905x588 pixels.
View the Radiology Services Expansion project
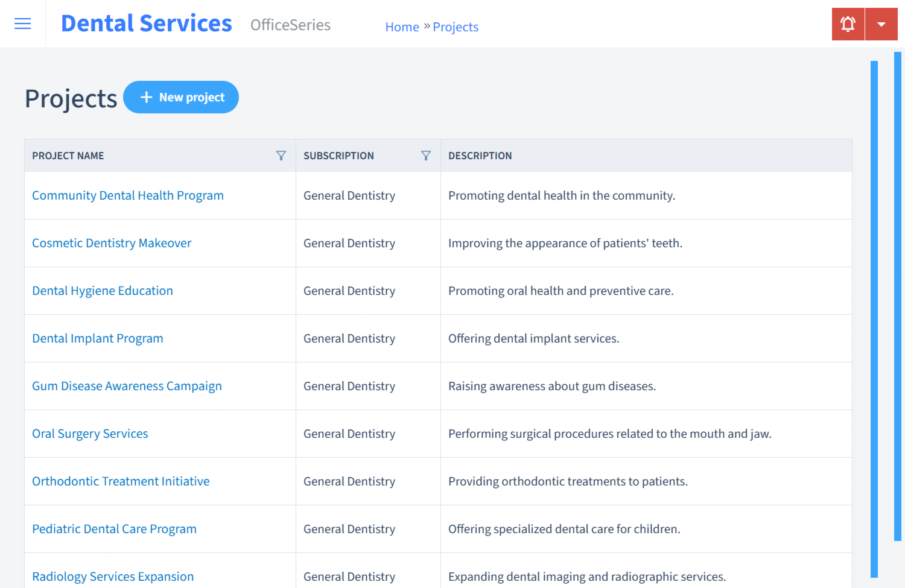[113, 577]
